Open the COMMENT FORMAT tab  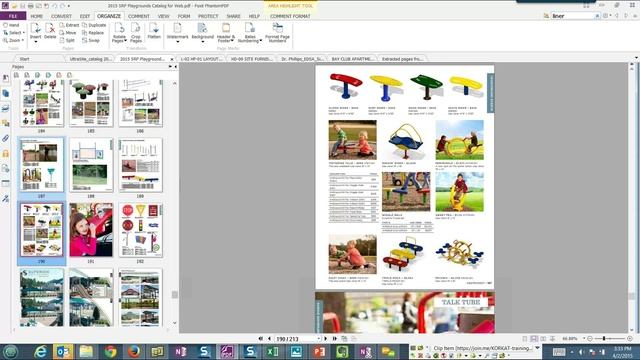pos(290,16)
